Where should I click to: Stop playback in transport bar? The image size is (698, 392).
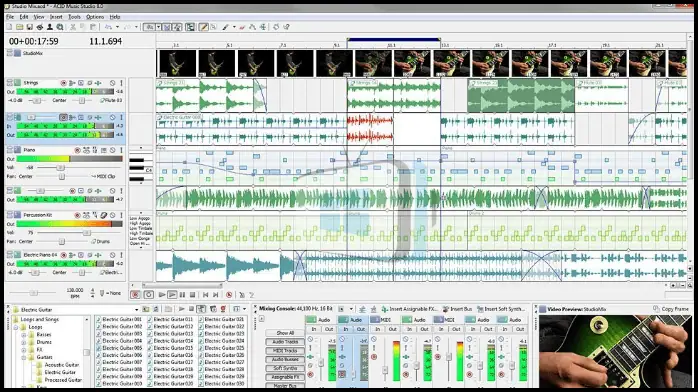pos(192,295)
